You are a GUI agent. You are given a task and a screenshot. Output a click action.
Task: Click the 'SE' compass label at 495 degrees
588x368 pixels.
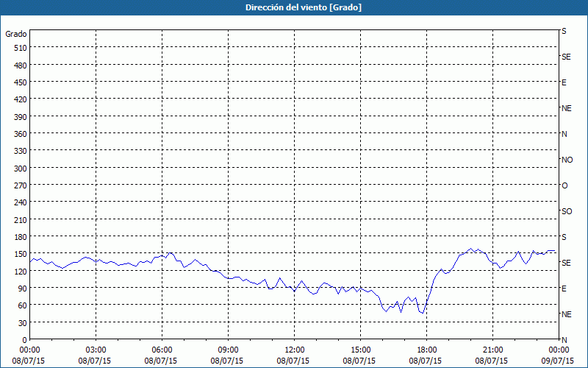point(566,57)
